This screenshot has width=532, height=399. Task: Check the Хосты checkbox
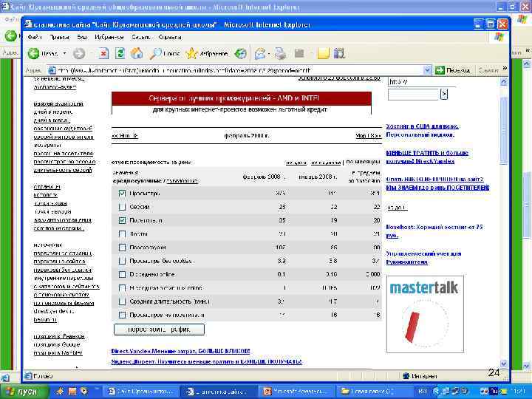pyautogui.click(x=122, y=233)
